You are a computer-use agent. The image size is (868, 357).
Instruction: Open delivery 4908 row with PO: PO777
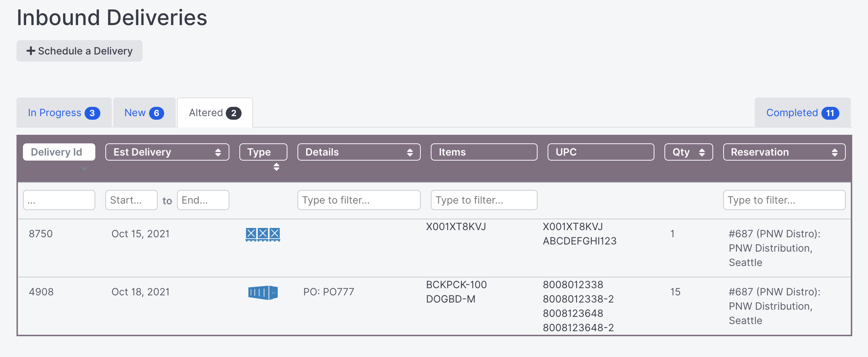point(434,306)
